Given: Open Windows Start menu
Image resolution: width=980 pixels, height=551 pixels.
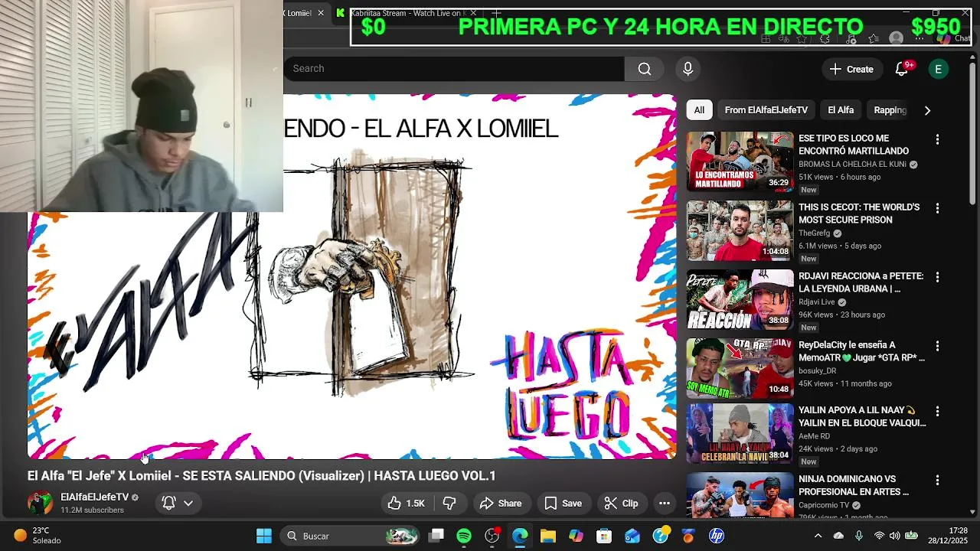Looking at the screenshot, I should [263, 536].
